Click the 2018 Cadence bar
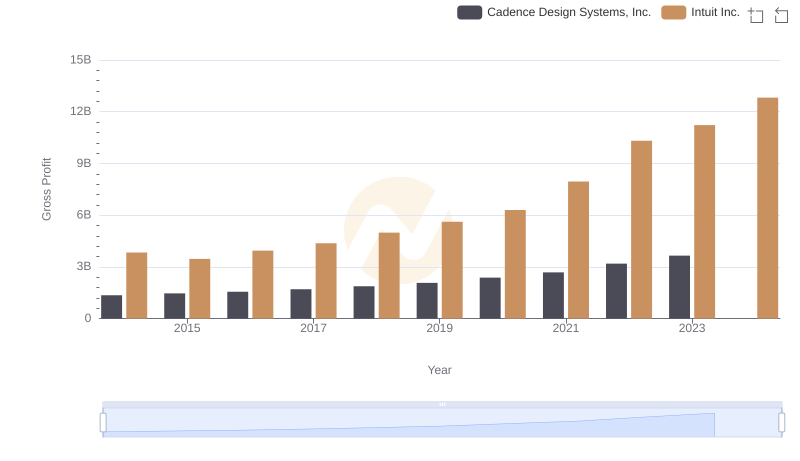 point(364,302)
